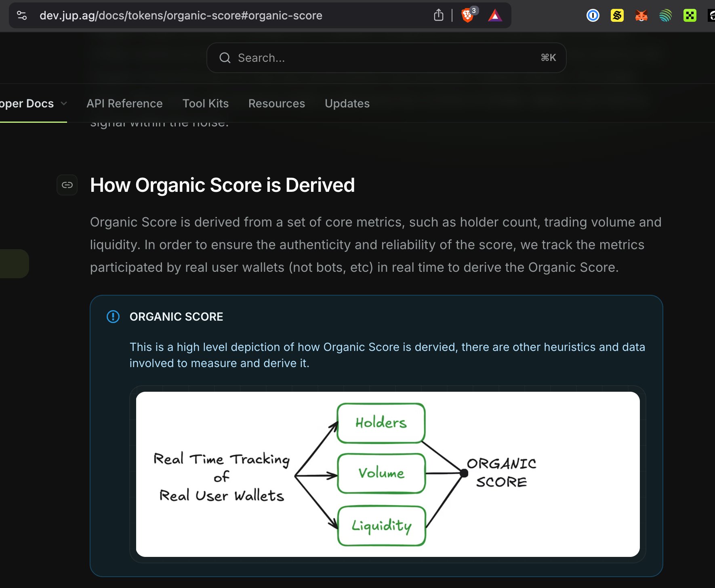The width and height of the screenshot is (715, 588).
Task: Open the green striped circle extension icon
Action: pos(665,16)
